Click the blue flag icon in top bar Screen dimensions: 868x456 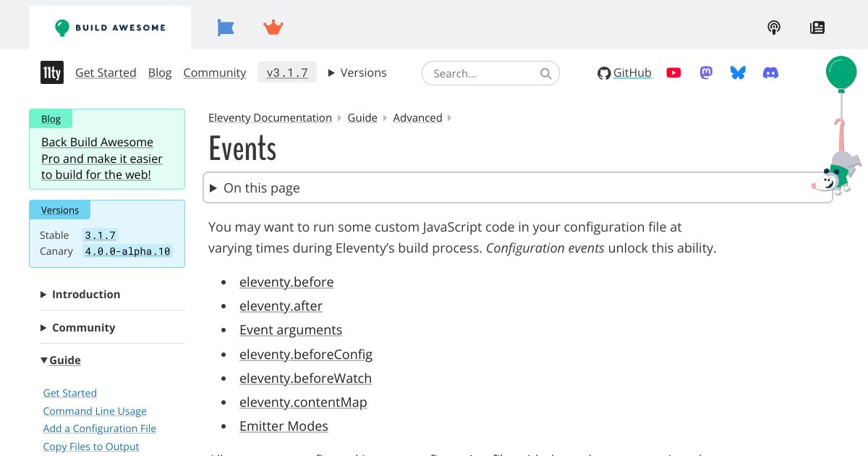(226, 28)
